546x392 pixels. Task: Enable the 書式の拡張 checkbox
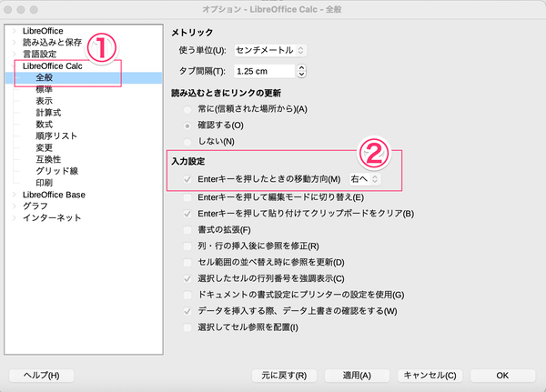pyautogui.click(x=187, y=230)
